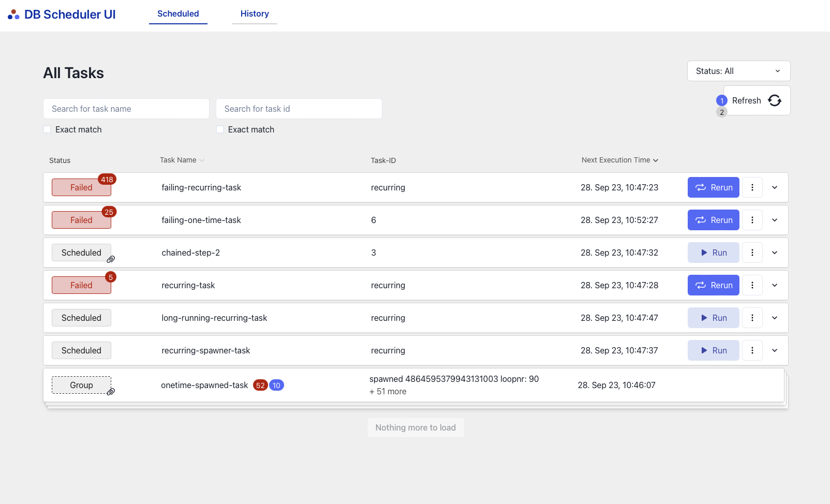Click Scheduled status of chained-step-2
The width and height of the screenshot is (830, 504).
point(81,253)
